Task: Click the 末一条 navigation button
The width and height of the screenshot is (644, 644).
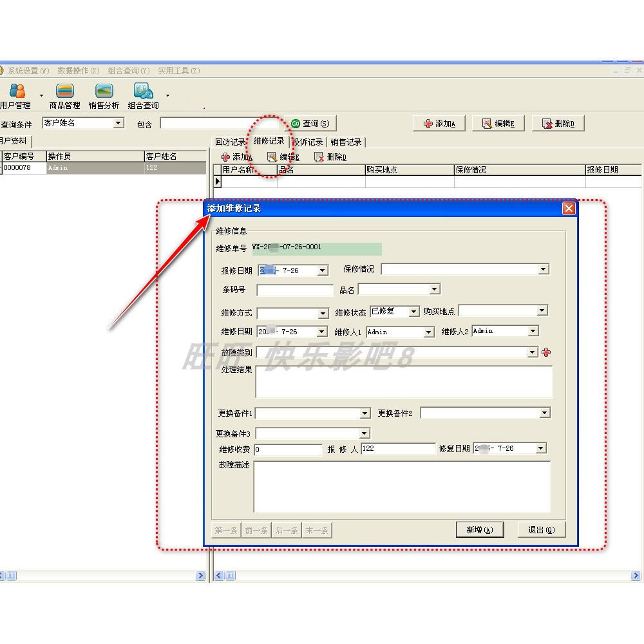Action: point(317,530)
